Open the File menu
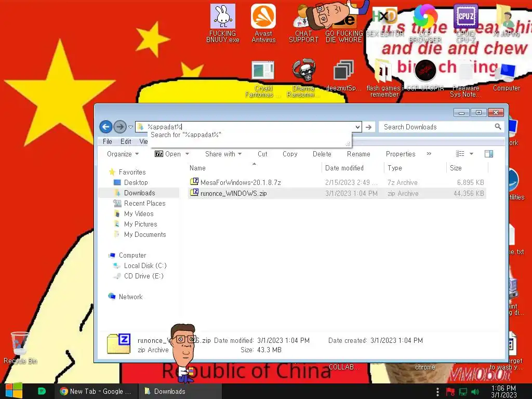The height and width of the screenshot is (399, 532). pos(107,141)
